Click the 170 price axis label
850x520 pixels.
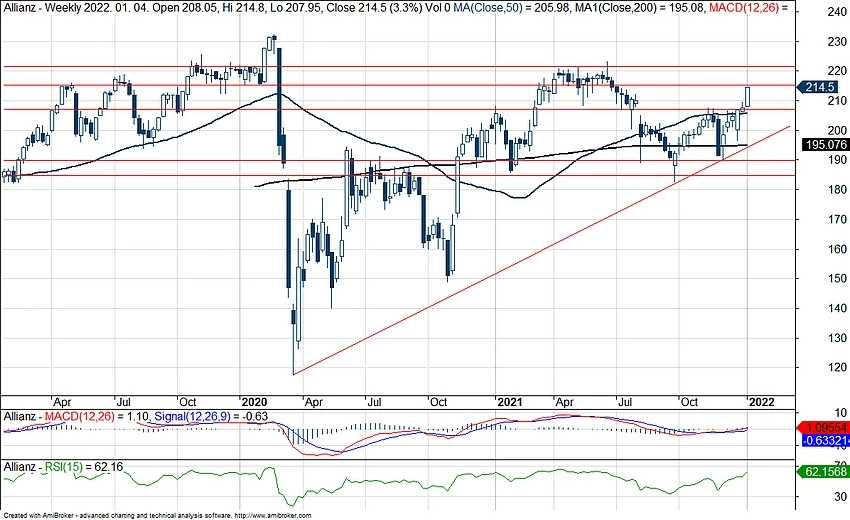836,220
